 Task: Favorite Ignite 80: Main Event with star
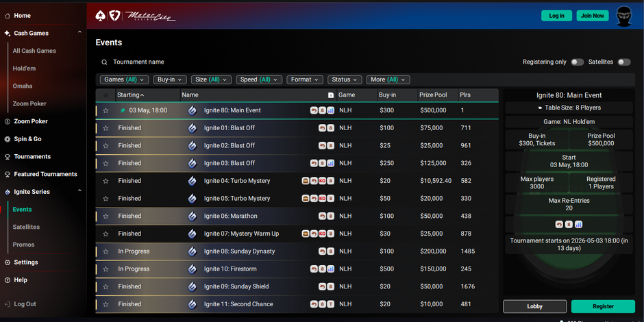tap(106, 110)
